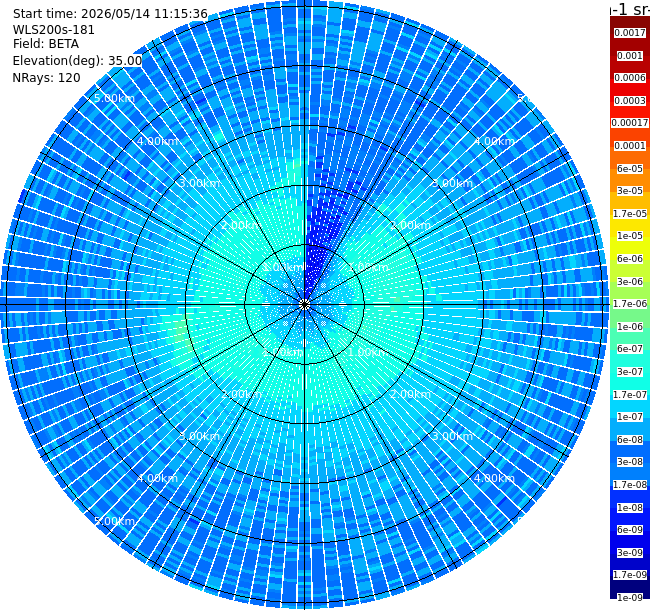
Task: Click the lower-left 3.00km range label
Action: 199,436
